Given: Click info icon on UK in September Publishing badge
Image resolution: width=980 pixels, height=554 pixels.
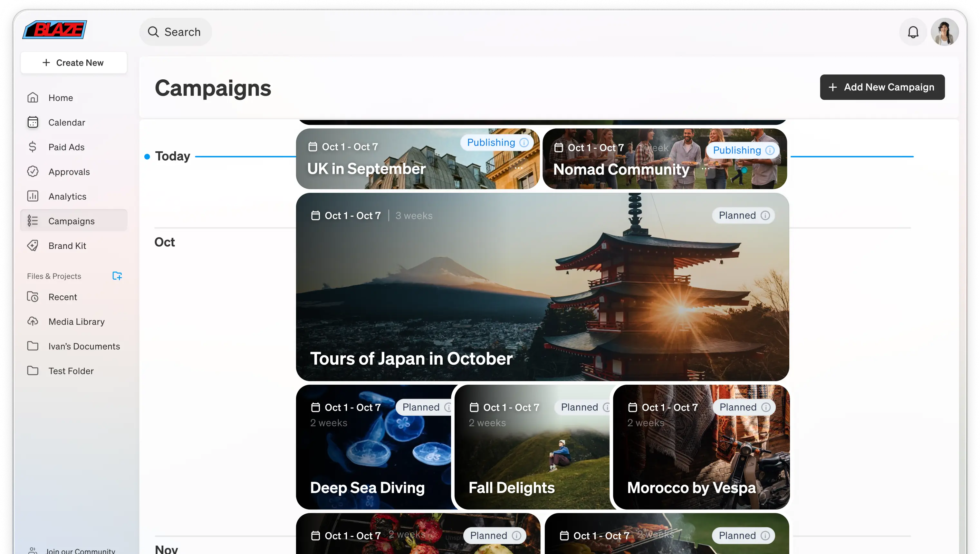Looking at the screenshot, I should tap(524, 143).
